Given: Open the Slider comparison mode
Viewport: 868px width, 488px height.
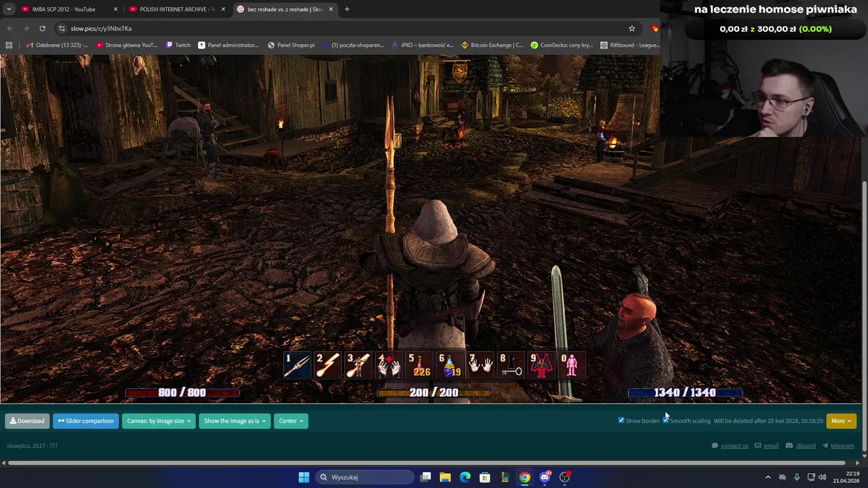Looking at the screenshot, I should click(85, 421).
